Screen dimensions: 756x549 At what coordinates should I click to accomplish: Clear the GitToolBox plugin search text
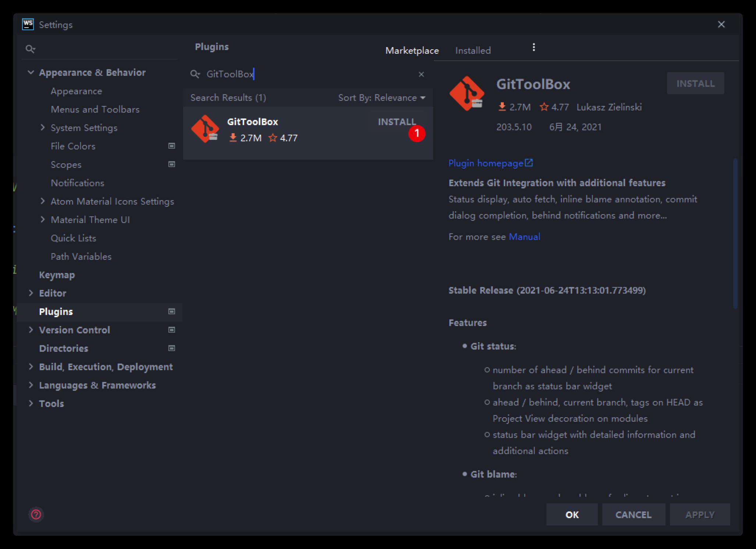coord(421,74)
